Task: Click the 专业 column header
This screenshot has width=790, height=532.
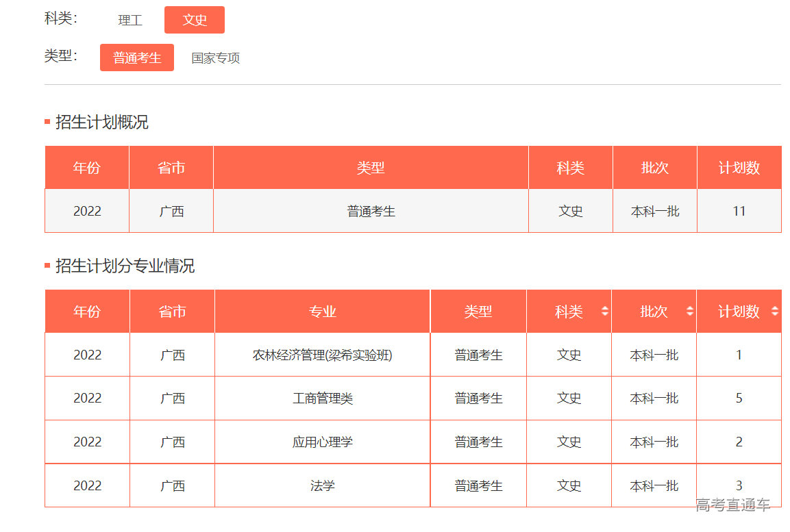Action: 322,310
